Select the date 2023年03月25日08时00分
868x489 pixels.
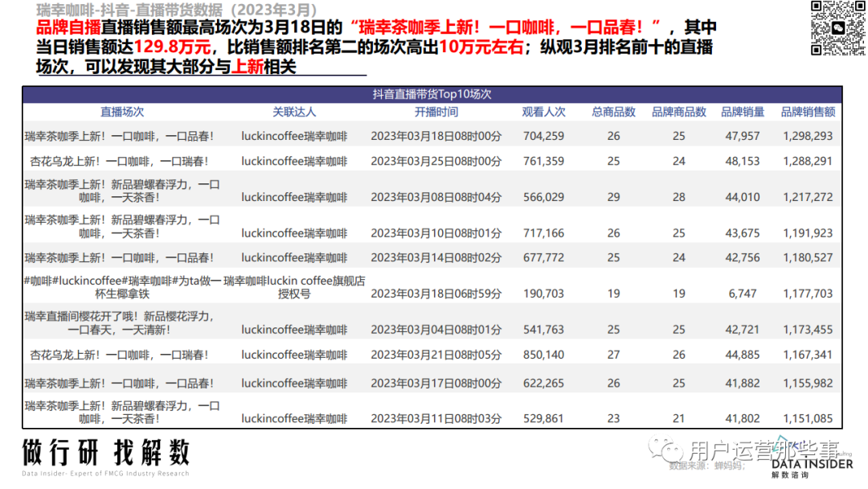click(436, 162)
